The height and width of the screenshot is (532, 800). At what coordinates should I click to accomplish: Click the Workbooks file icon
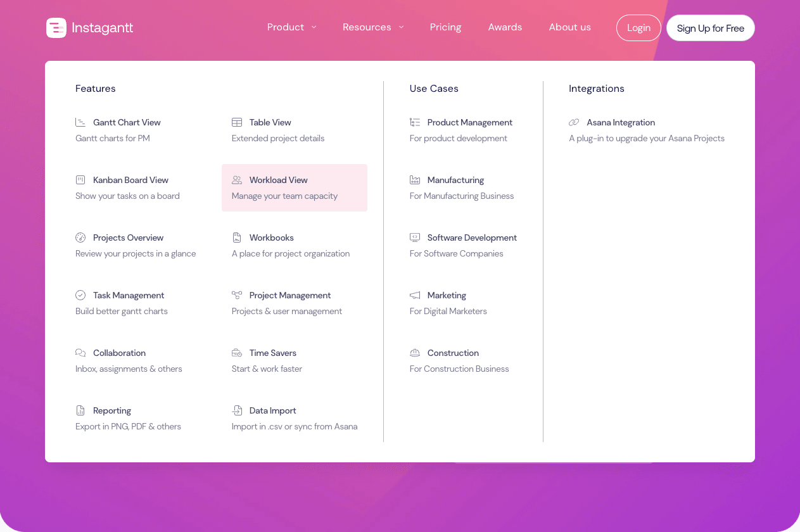click(237, 237)
